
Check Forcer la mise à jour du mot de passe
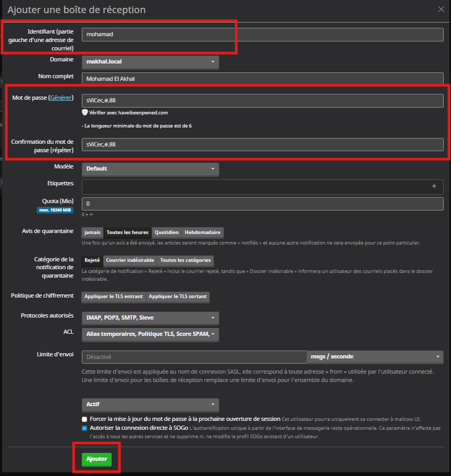[x=84, y=419]
